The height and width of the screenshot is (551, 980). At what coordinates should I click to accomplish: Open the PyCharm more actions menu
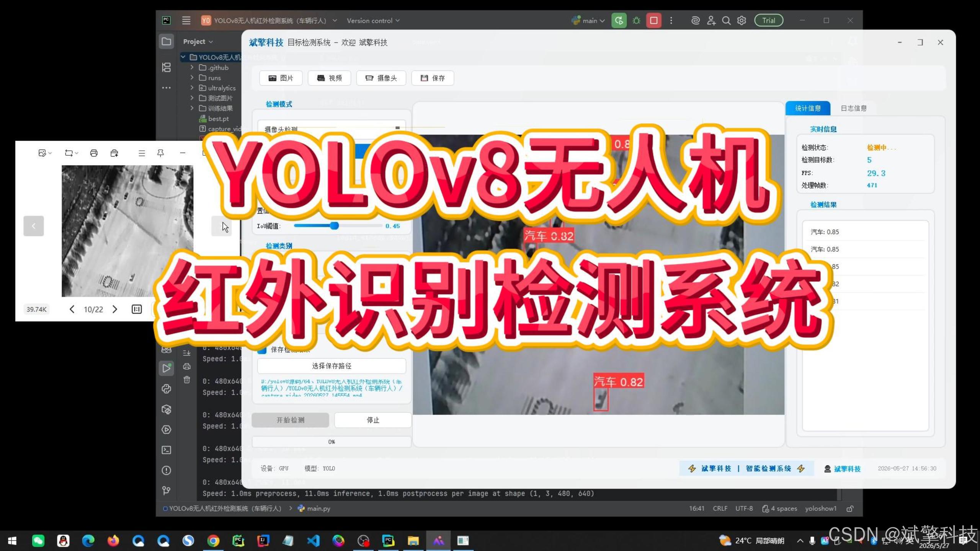pyautogui.click(x=671, y=20)
